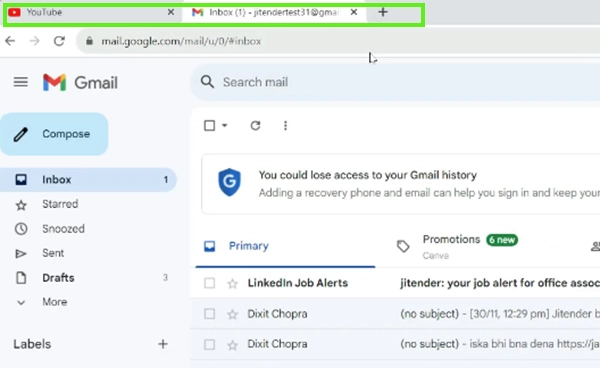Click the address bar URL
This screenshot has height=368, width=600.
[x=181, y=41]
